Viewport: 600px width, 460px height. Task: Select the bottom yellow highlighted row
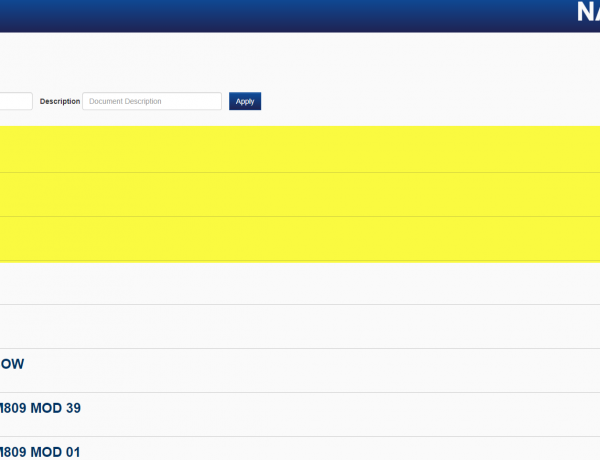click(300, 238)
